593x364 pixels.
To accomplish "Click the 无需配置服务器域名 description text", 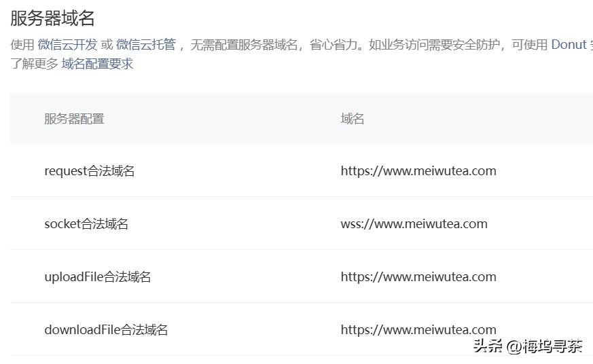I will coord(245,45).
